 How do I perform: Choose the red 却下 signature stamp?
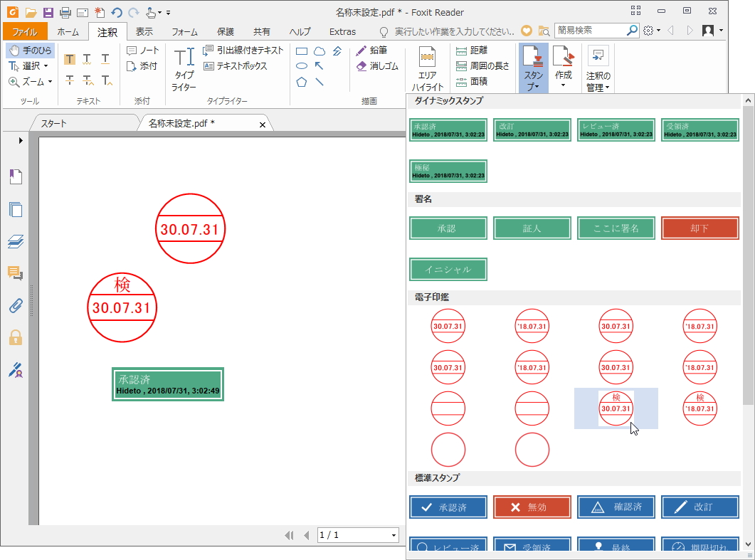tap(700, 228)
